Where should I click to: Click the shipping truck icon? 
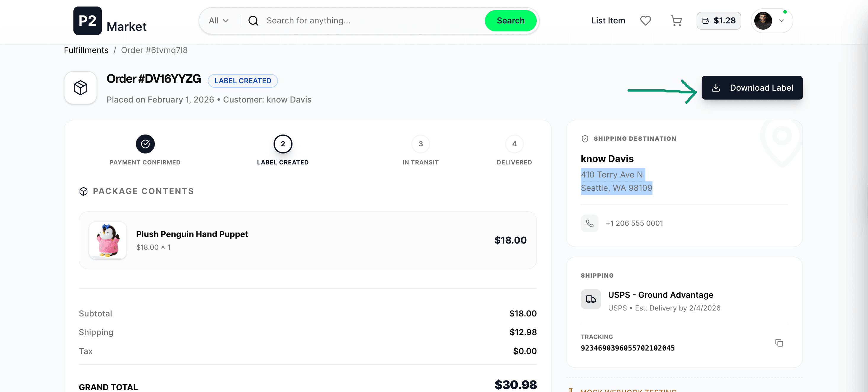(x=590, y=299)
